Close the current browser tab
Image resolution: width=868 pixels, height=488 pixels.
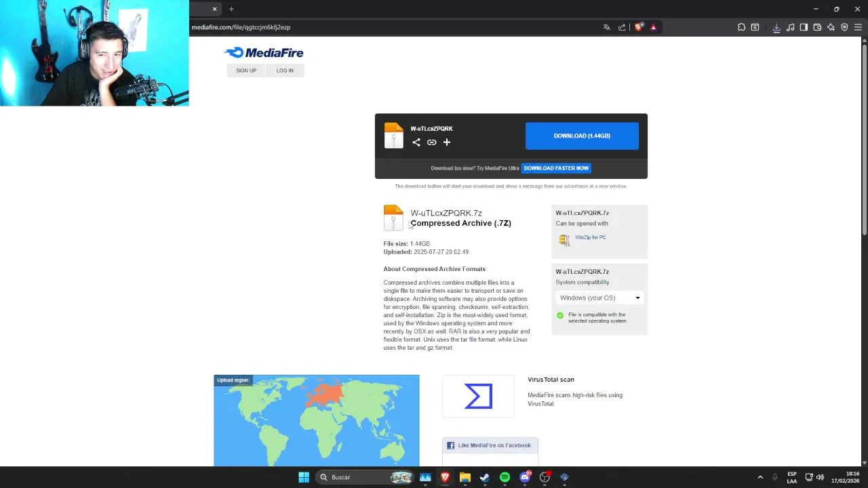(214, 9)
